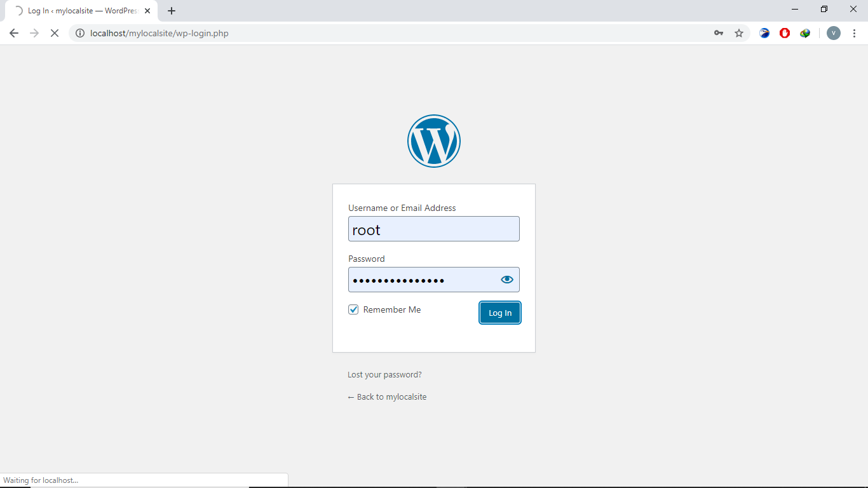Uncheck the Remember Me checkbox
This screenshot has height=488, width=868.
(353, 309)
